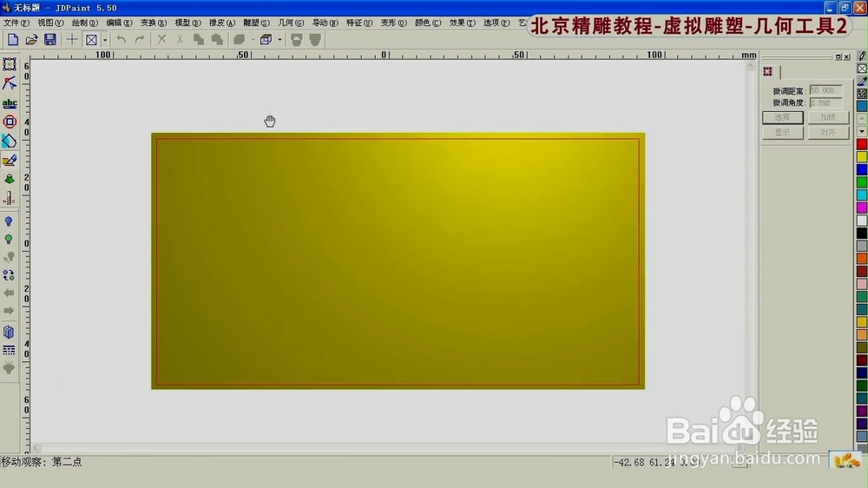Click the Cut scissors icon
The height and width of the screenshot is (488, 868).
(x=180, y=39)
